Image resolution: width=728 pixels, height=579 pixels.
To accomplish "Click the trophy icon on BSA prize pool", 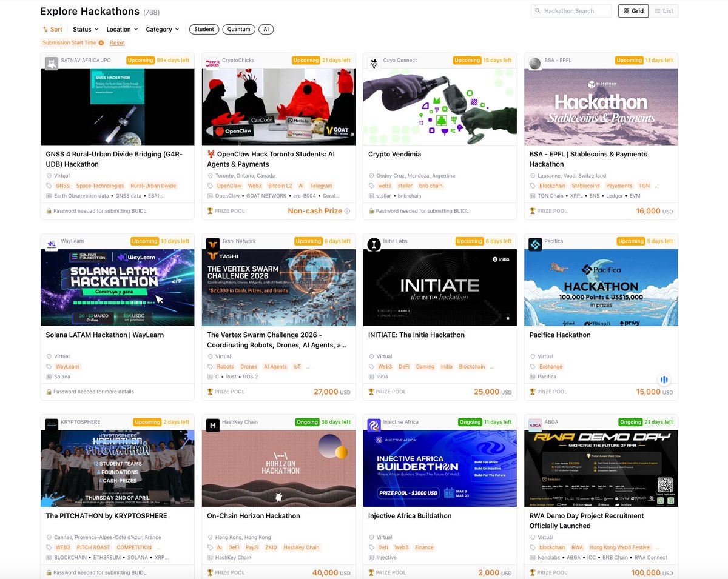I will point(533,211).
